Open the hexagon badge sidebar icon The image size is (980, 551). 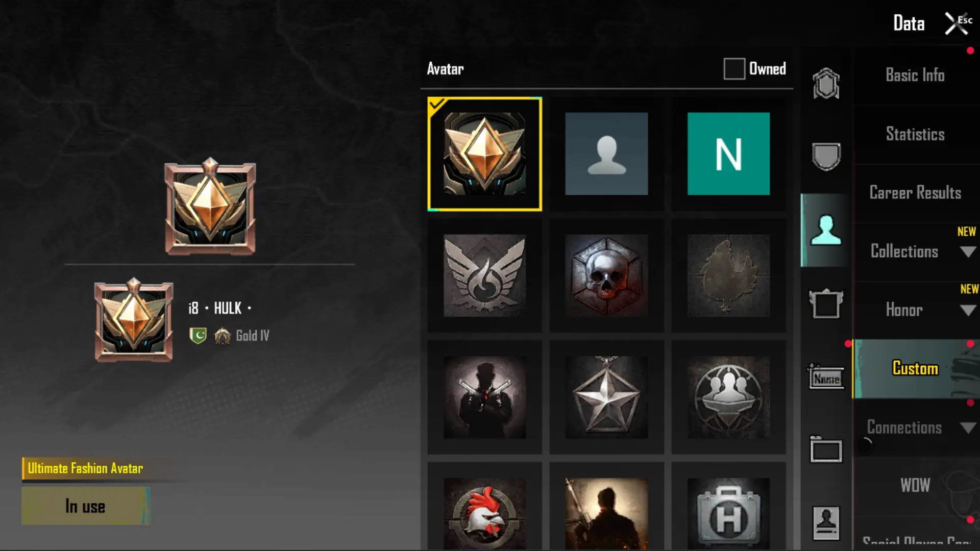click(826, 83)
